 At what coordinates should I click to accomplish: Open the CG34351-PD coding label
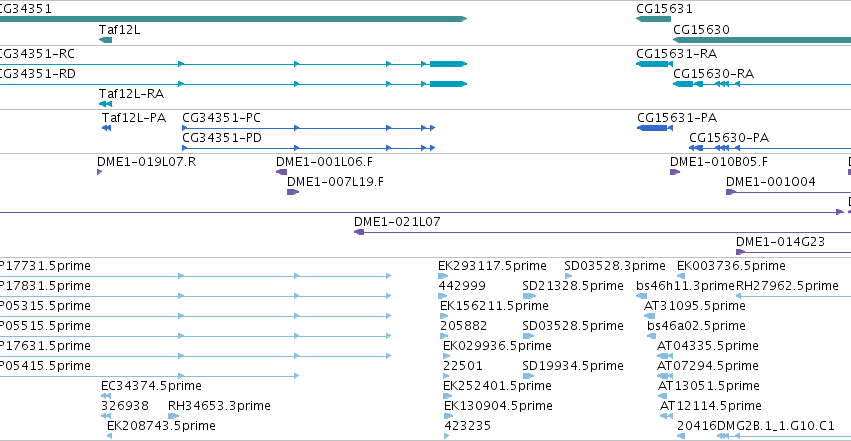[x=222, y=138]
